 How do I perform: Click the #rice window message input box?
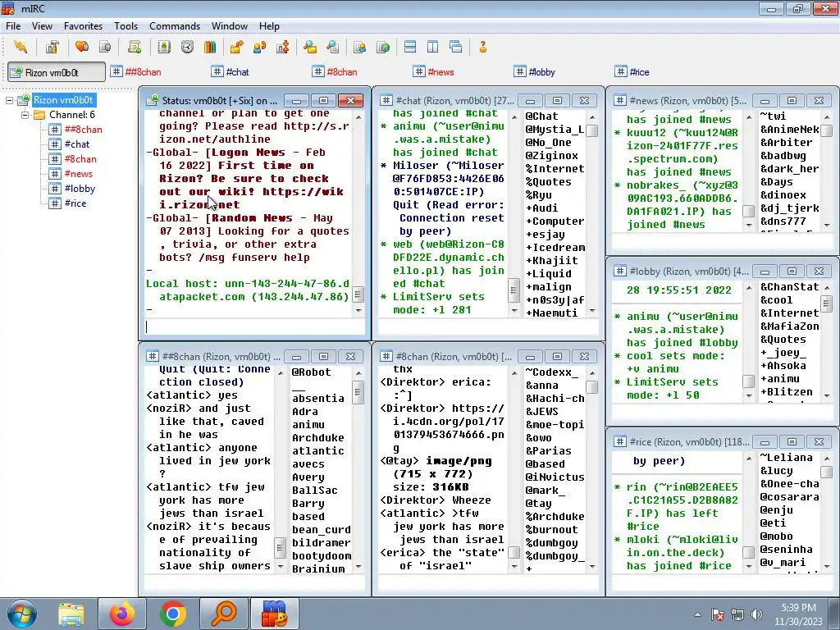point(722,583)
